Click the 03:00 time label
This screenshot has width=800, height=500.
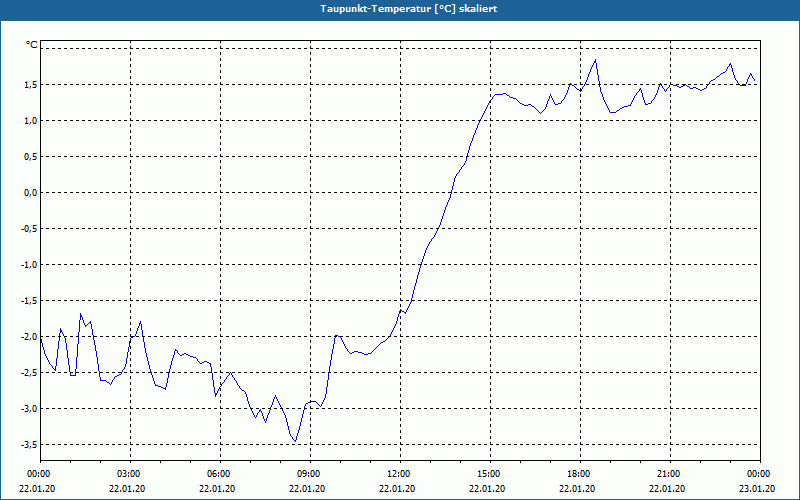(x=131, y=474)
